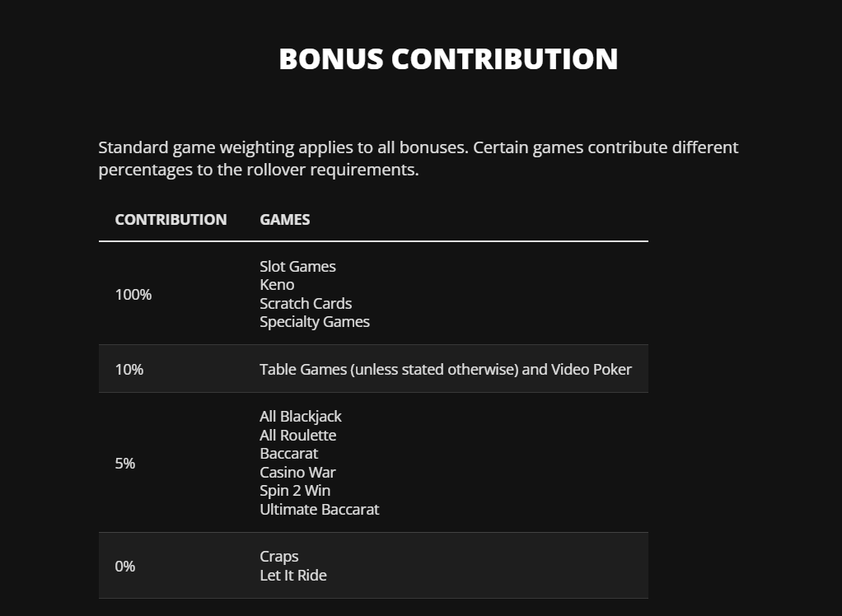Screen dimensions: 842x616
Task: Select Keno in the games list
Action: [277, 285]
